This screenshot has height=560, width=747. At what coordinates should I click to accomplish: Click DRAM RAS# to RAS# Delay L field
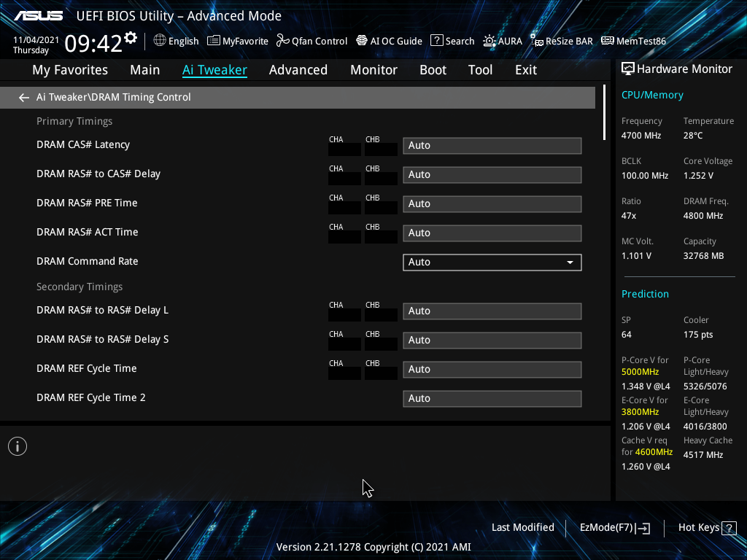[492, 311]
